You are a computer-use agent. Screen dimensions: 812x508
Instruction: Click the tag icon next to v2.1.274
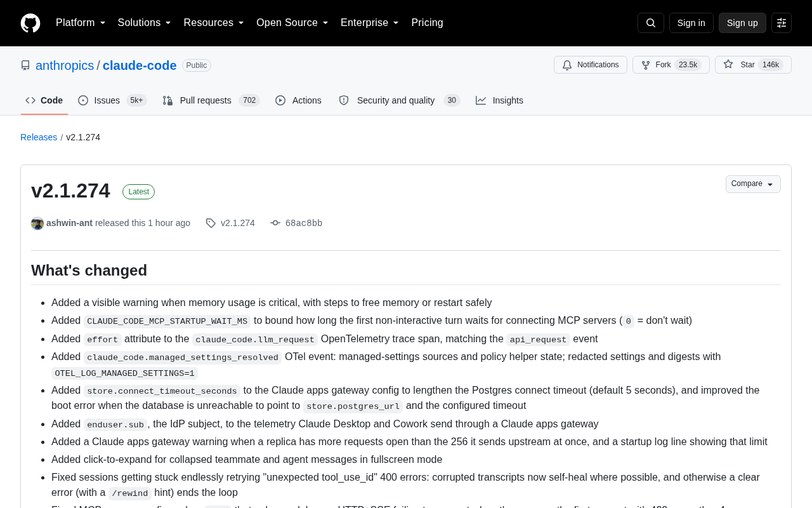click(211, 224)
